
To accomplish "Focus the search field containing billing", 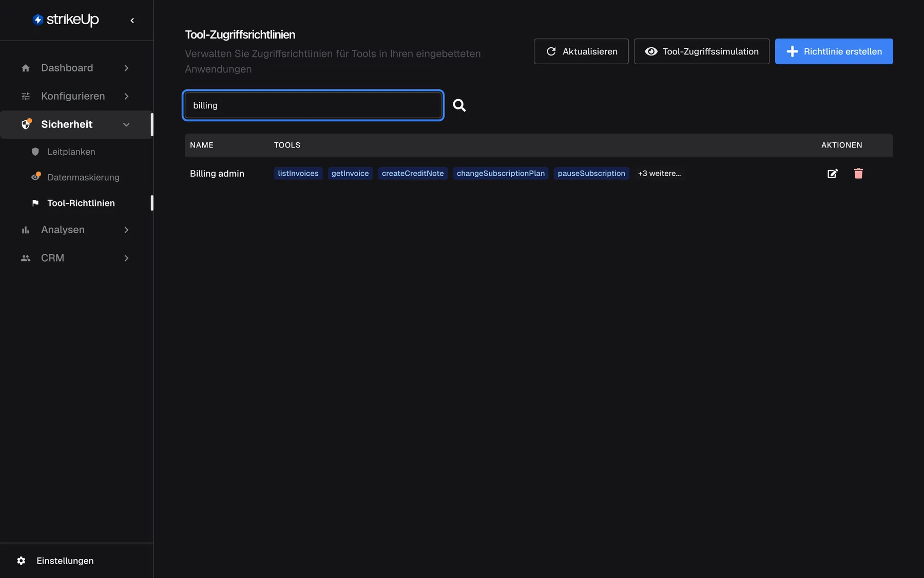I will 313,105.
